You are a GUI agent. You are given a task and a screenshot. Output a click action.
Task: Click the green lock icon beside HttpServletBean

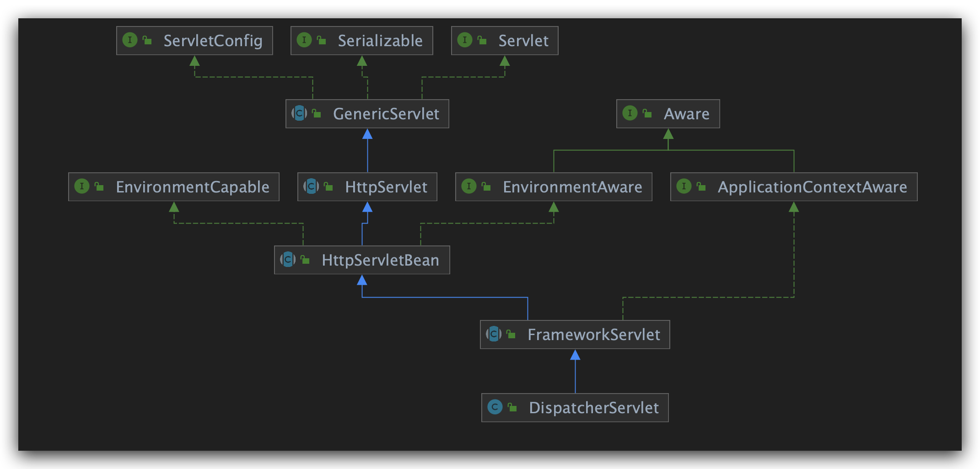click(x=305, y=260)
